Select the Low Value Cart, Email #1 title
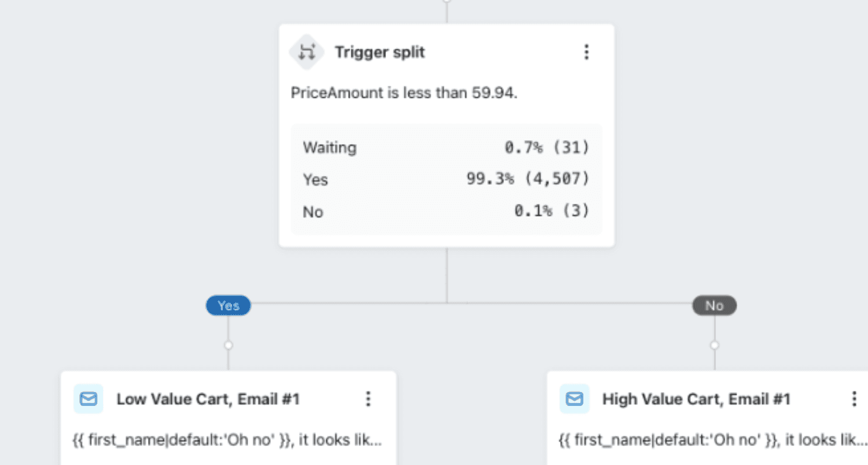Viewport: 868px width, 465px height. pos(208,399)
